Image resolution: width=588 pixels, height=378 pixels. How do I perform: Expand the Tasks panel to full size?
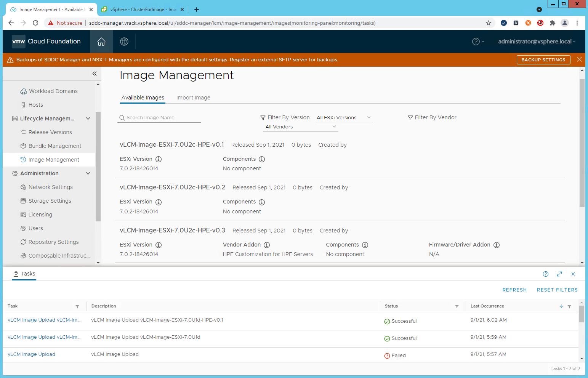(559, 274)
